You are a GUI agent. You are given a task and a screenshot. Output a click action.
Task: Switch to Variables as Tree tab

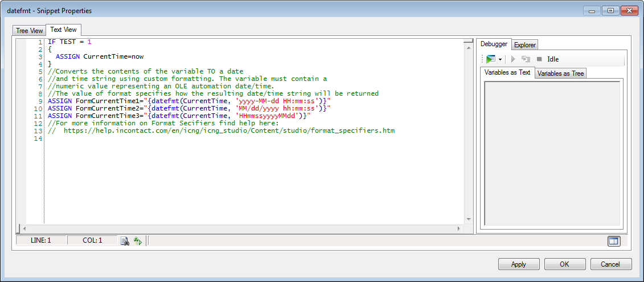pos(560,73)
